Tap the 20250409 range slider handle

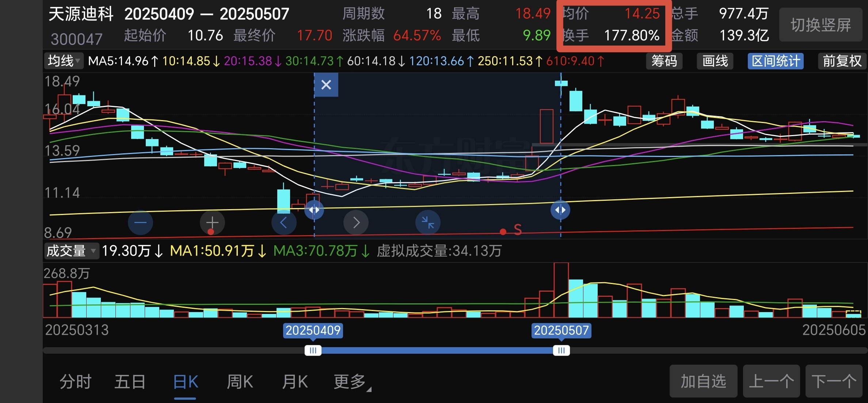click(x=313, y=350)
